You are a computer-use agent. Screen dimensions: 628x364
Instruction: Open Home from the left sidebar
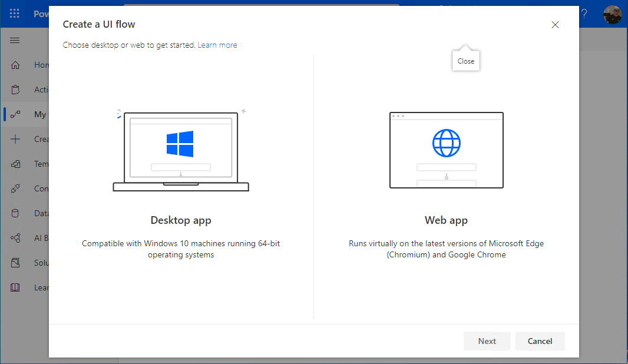[x=15, y=65]
